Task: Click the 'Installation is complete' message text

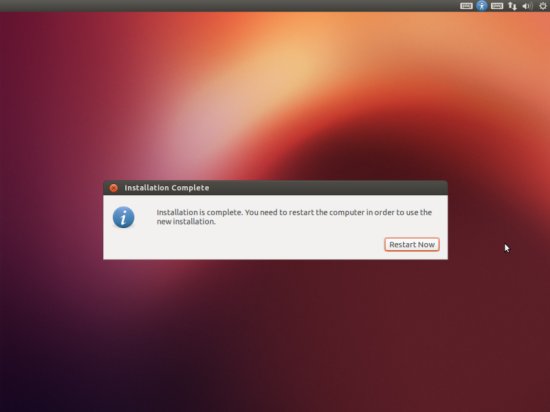Action: pos(294,217)
